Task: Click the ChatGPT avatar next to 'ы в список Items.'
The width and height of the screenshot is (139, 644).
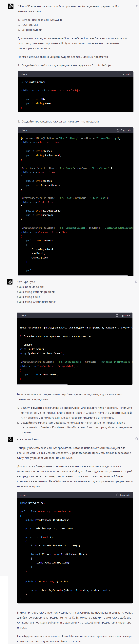Action: pos(10,439)
